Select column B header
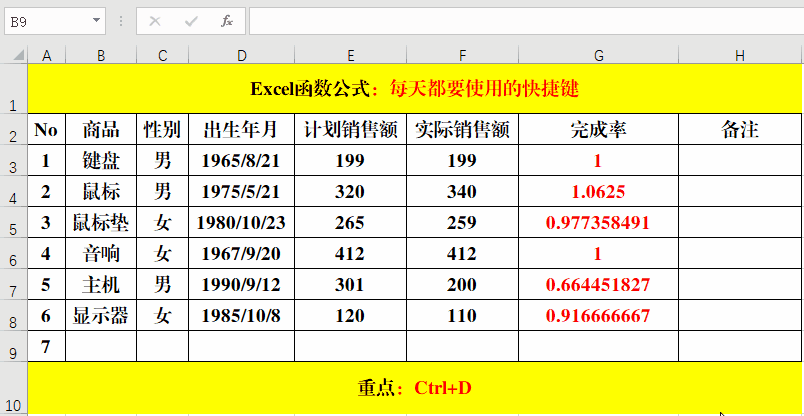 pyautogui.click(x=101, y=55)
